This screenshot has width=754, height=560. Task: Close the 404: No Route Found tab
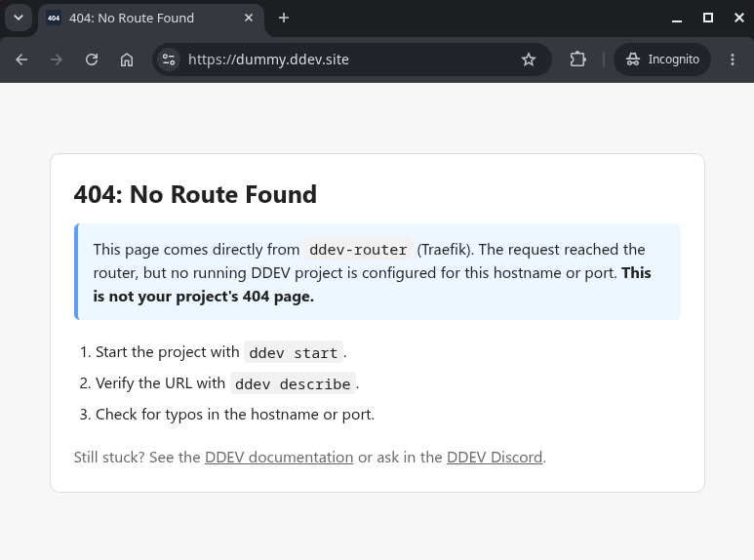click(249, 18)
